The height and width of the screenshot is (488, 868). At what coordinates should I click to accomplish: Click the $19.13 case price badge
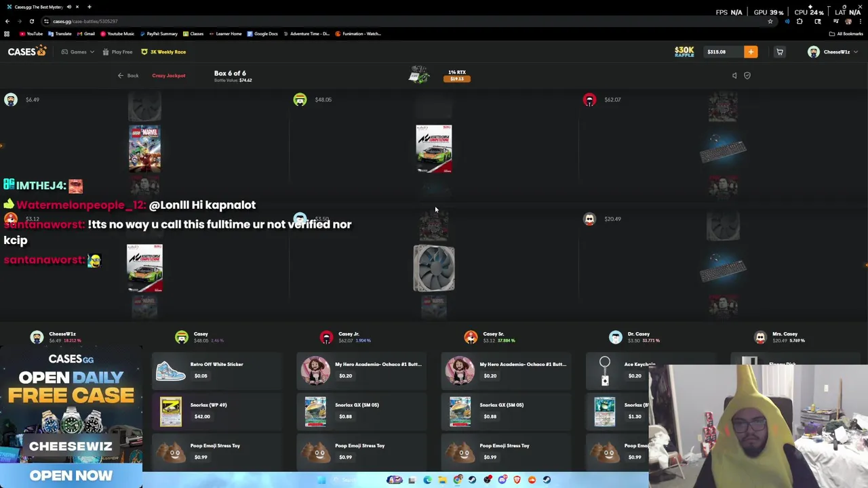pyautogui.click(x=457, y=79)
